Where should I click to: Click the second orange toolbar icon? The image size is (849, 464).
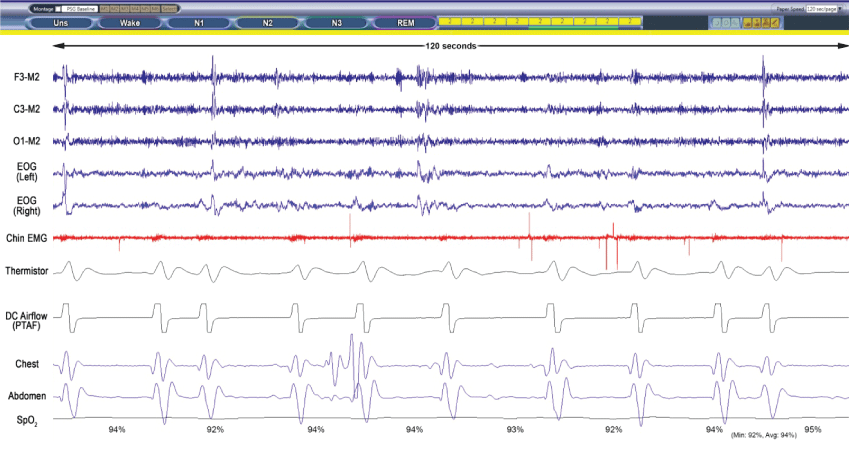[756, 21]
